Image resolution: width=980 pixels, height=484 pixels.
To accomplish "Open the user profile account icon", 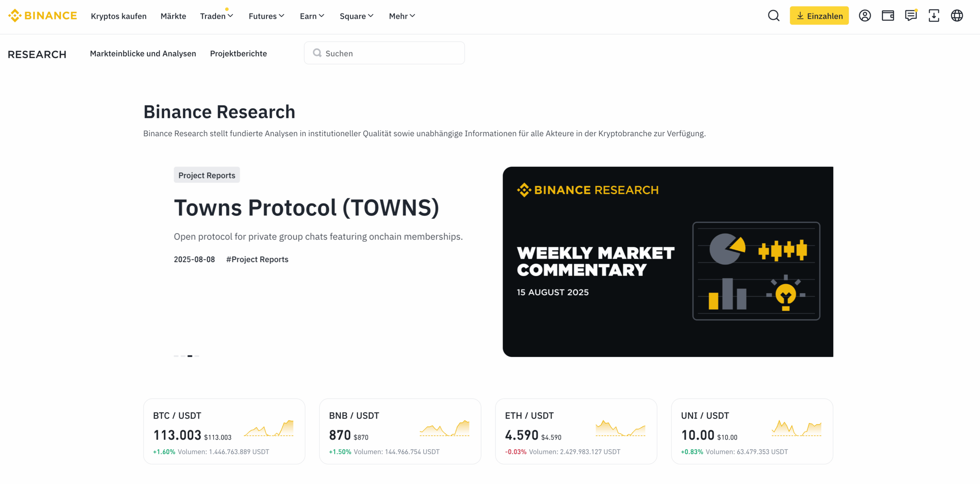I will pyautogui.click(x=865, y=16).
